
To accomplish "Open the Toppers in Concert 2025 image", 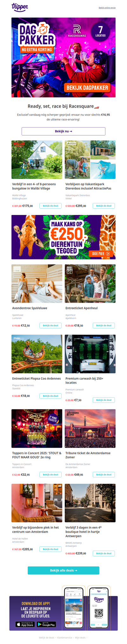I will click(37, 428).
